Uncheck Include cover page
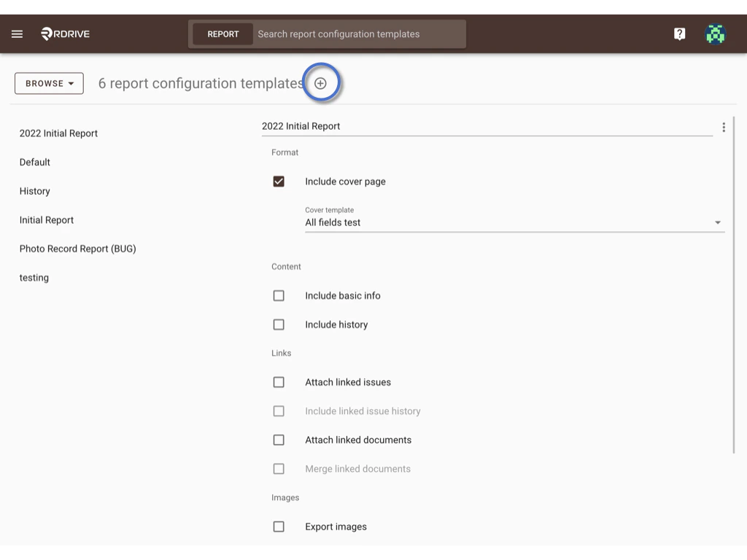The width and height of the screenshot is (747, 560). pyautogui.click(x=279, y=181)
